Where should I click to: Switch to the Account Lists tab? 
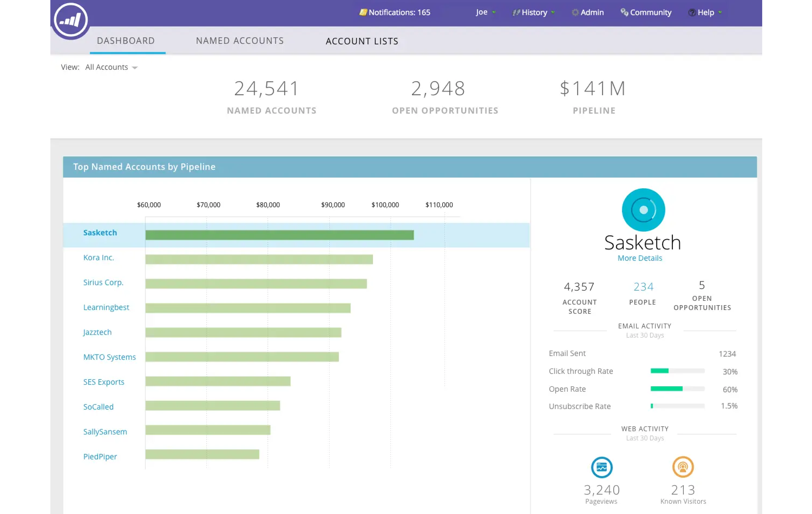pos(362,41)
